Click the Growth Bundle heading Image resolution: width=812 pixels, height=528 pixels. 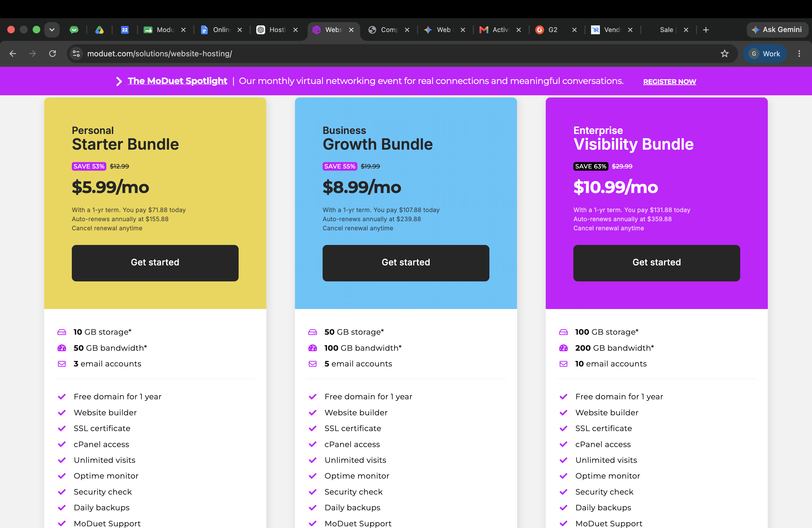pos(377,144)
